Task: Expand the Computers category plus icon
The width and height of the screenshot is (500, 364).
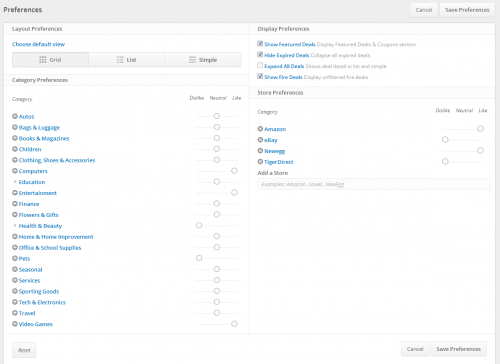Action: click(x=15, y=171)
